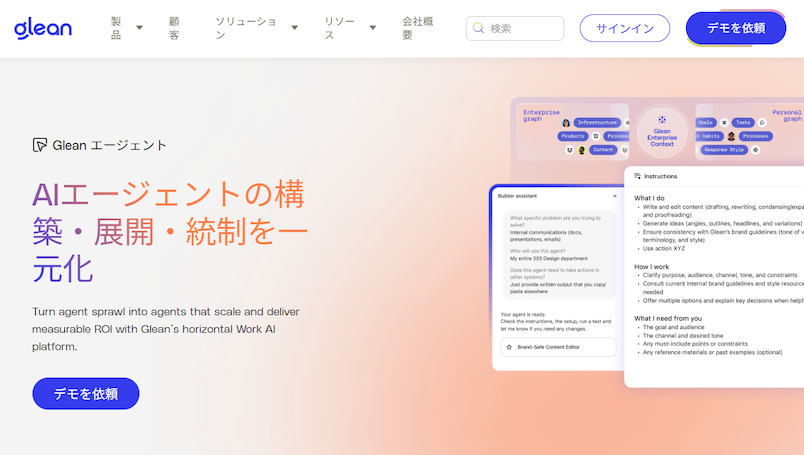Go to the 会社概要 page
The height and width of the screenshot is (455, 804).
pyautogui.click(x=418, y=28)
